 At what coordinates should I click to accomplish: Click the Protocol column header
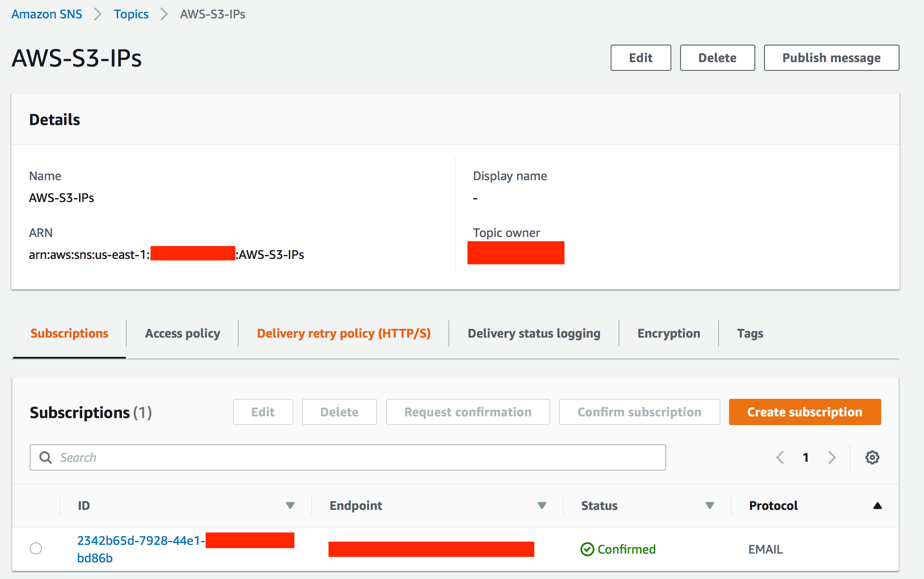[773, 506]
